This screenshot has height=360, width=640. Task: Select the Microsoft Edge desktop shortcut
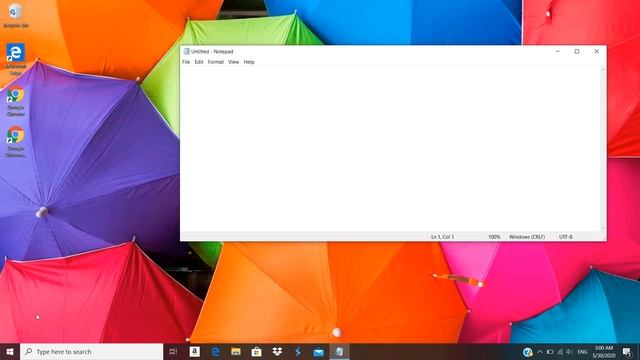(16, 59)
